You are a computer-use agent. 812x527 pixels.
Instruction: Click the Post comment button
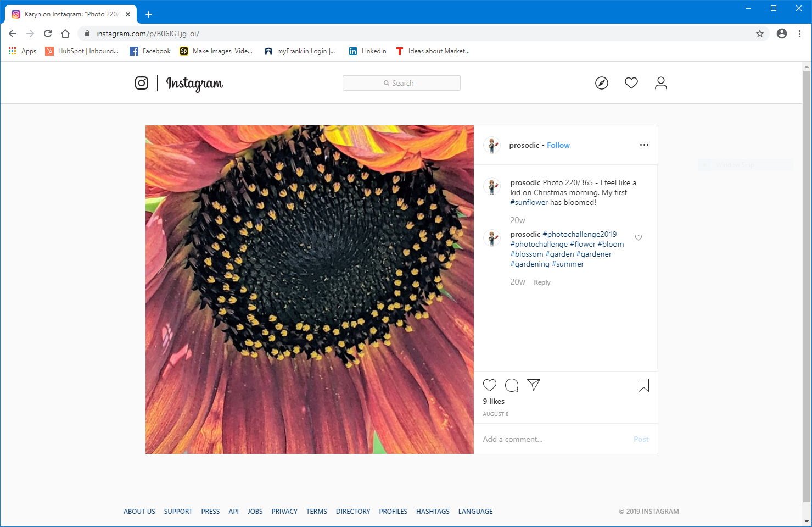[x=641, y=439]
